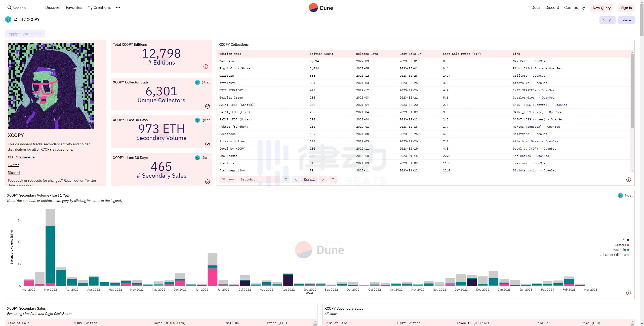
Task: Open the My Creations menu item
Action: 99,8
